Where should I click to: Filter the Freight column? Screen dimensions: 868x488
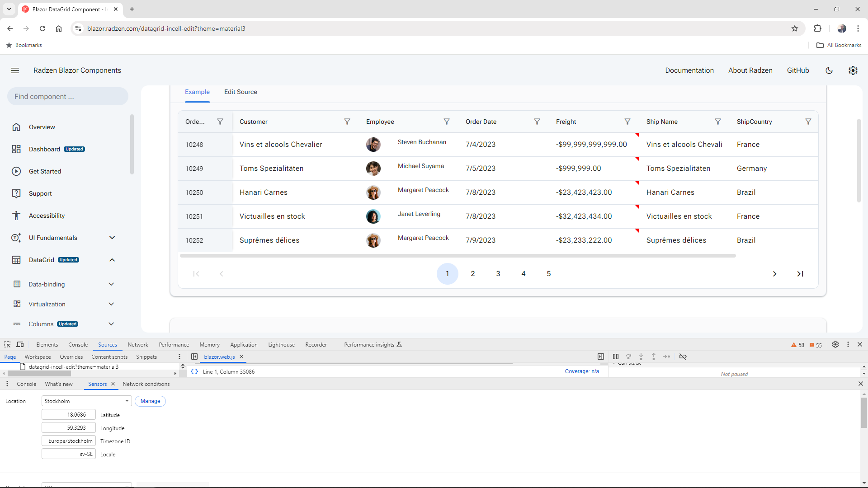point(627,122)
